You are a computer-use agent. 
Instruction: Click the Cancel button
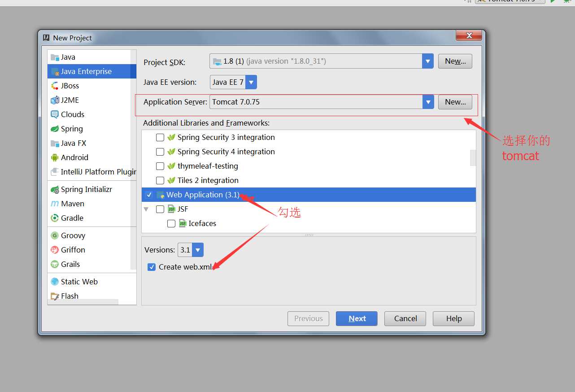(x=405, y=318)
